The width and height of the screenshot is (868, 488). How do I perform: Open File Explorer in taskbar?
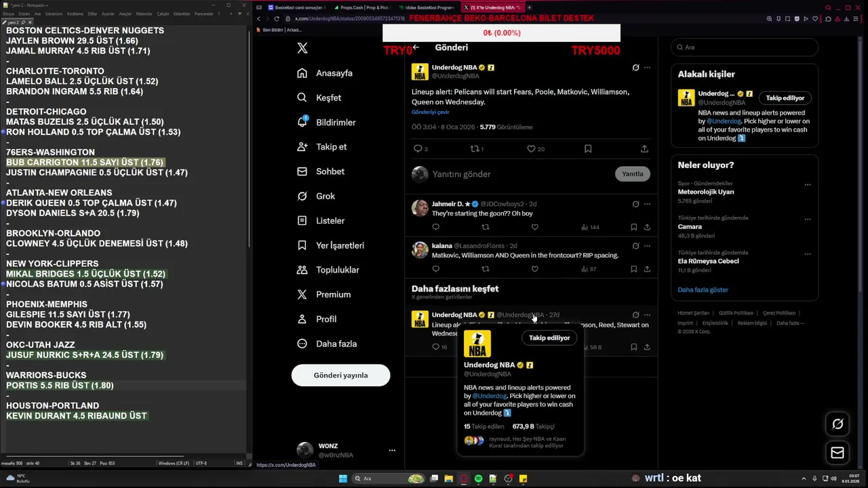pos(449,479)
